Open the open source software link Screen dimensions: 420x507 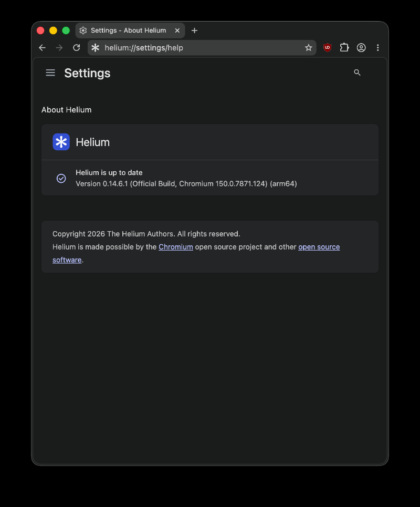pos(319,247)
